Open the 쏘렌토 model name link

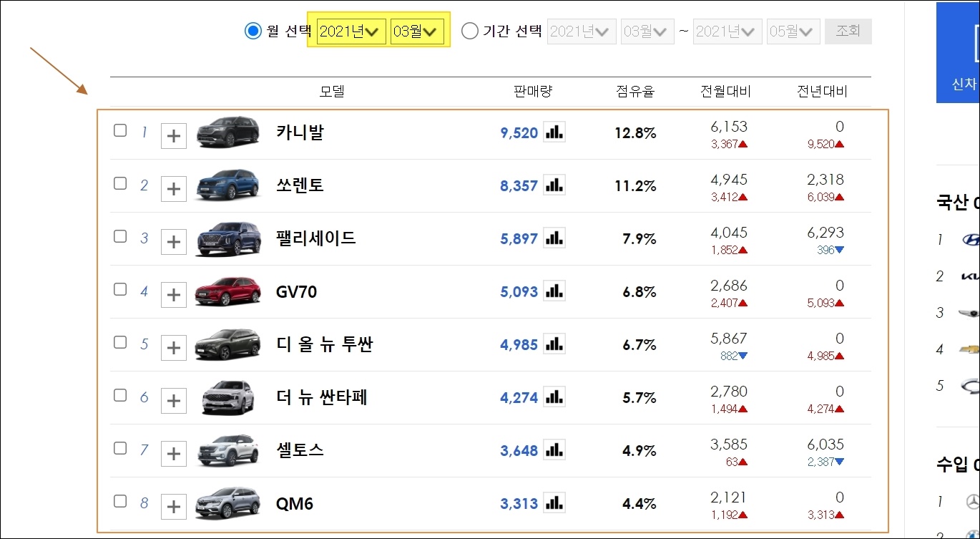point(300,185)
